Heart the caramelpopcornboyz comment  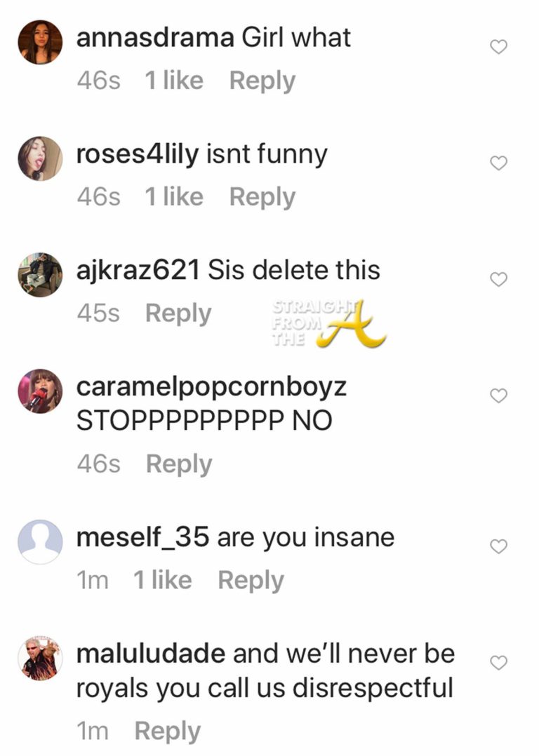(498, 396)
